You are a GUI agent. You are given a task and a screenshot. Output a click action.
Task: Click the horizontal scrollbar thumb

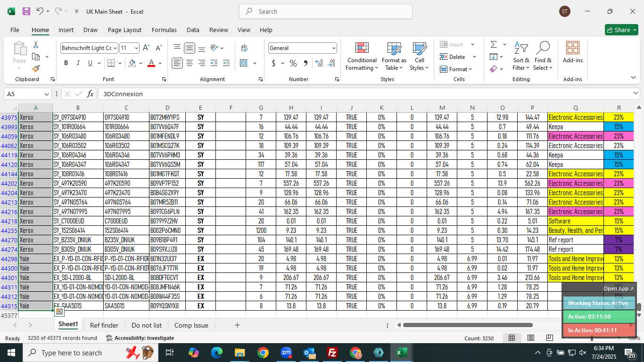(x=468, y=325)
